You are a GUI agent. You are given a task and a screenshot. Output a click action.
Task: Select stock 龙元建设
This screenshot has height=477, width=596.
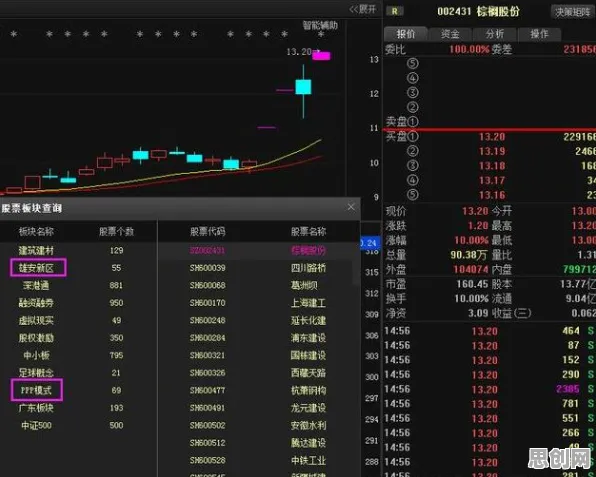(308, 408)
